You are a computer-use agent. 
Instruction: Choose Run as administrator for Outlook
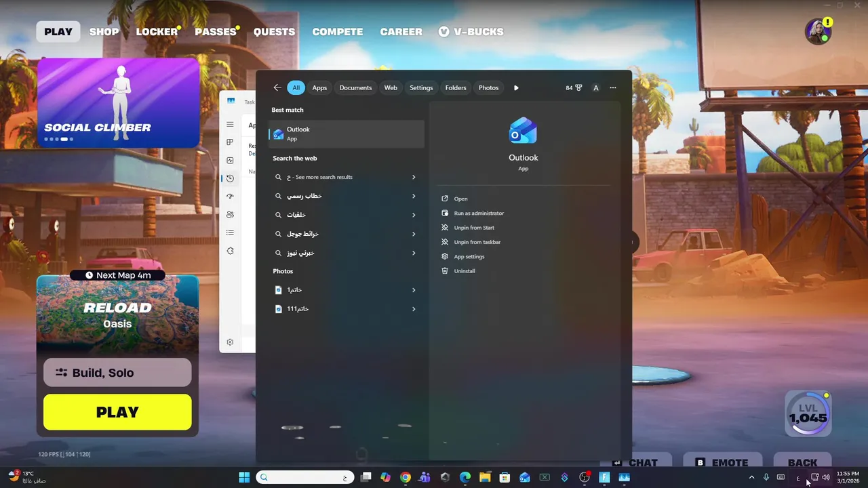point(473,213)
